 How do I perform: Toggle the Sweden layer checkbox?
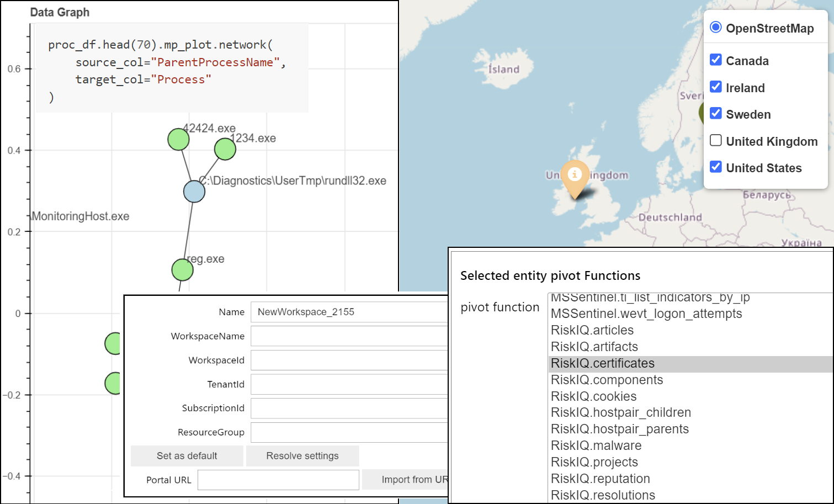716,113
